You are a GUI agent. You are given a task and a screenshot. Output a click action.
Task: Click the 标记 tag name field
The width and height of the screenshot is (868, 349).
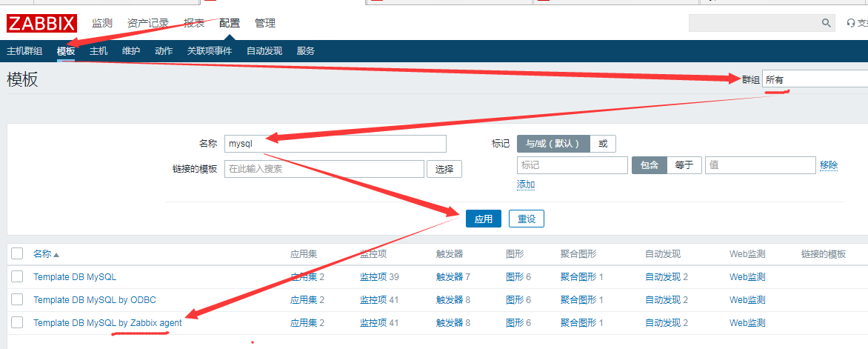click(572, 165)
